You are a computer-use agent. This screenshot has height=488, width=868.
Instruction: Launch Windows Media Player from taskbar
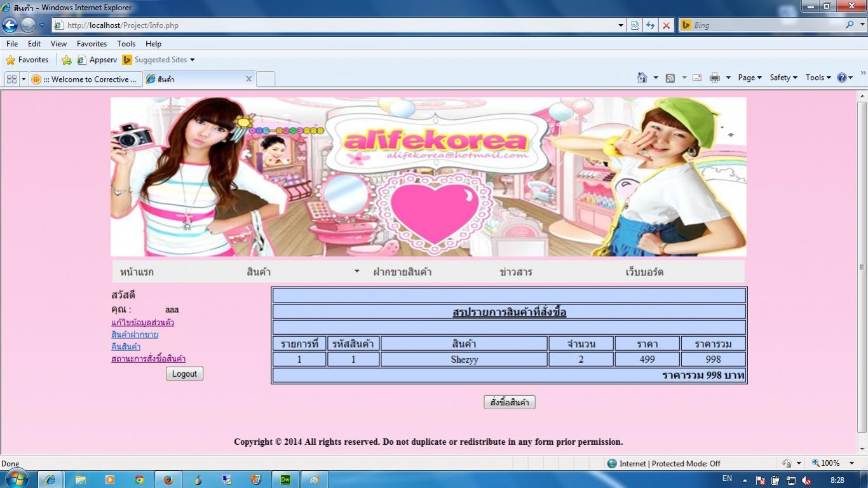click(x=110, y=480)
